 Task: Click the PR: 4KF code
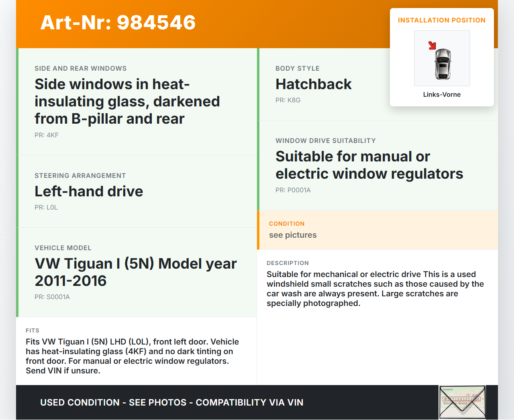pyautogui.click(x=47, y=135)
